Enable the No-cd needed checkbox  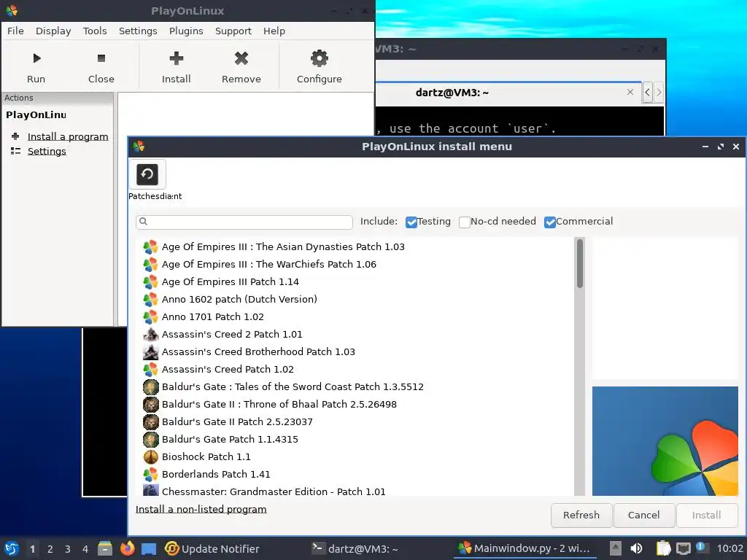[464, 222]
